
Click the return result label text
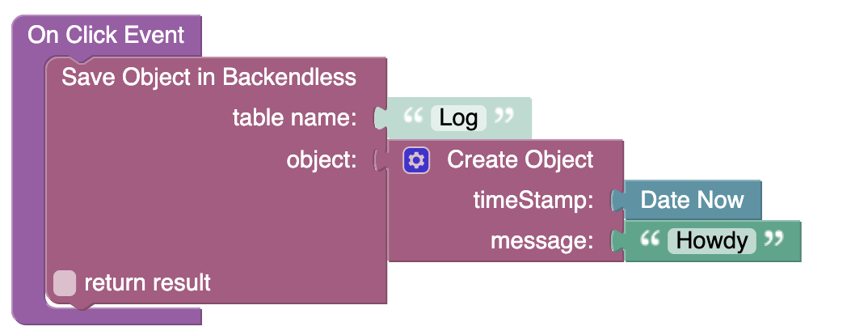pyautogui.click(x=147, y=283)
